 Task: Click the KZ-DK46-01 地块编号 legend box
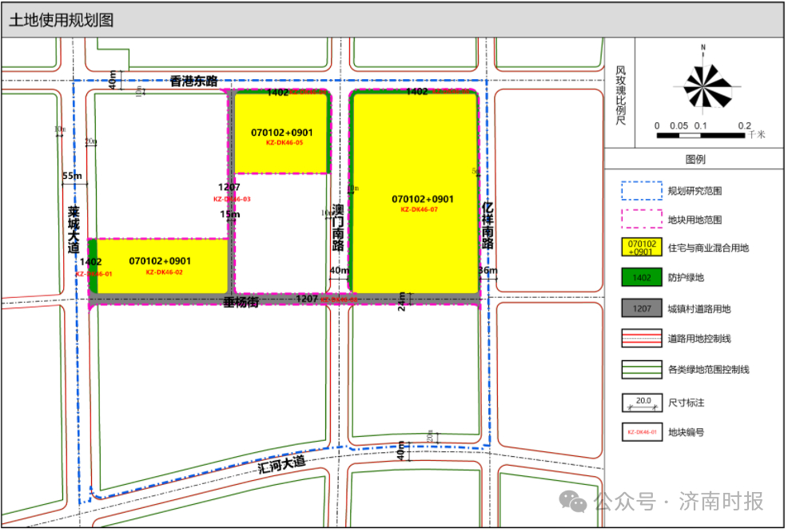pos(642,432)
